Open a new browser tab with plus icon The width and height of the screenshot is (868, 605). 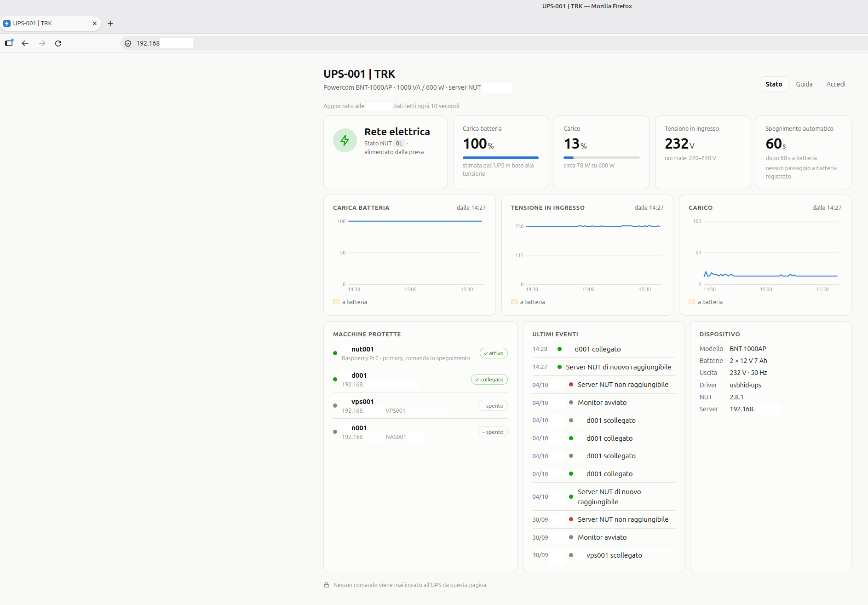pyautogui.click(x=110, y=23)
